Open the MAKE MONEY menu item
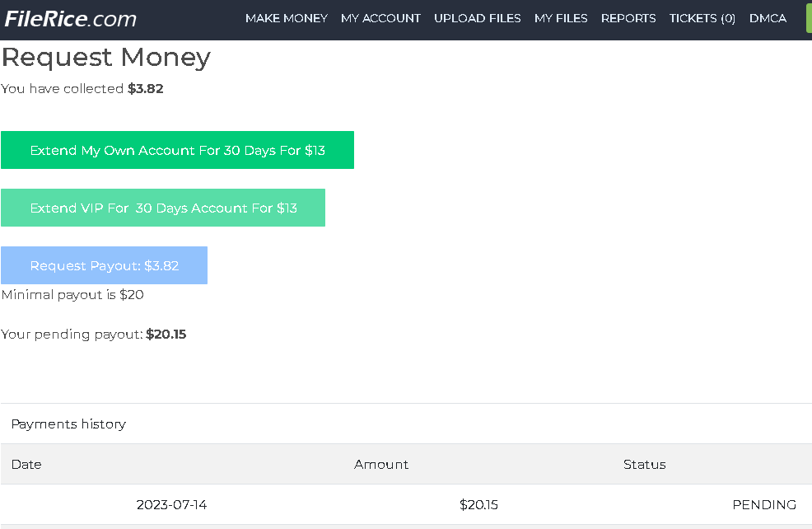 (286, 18)
